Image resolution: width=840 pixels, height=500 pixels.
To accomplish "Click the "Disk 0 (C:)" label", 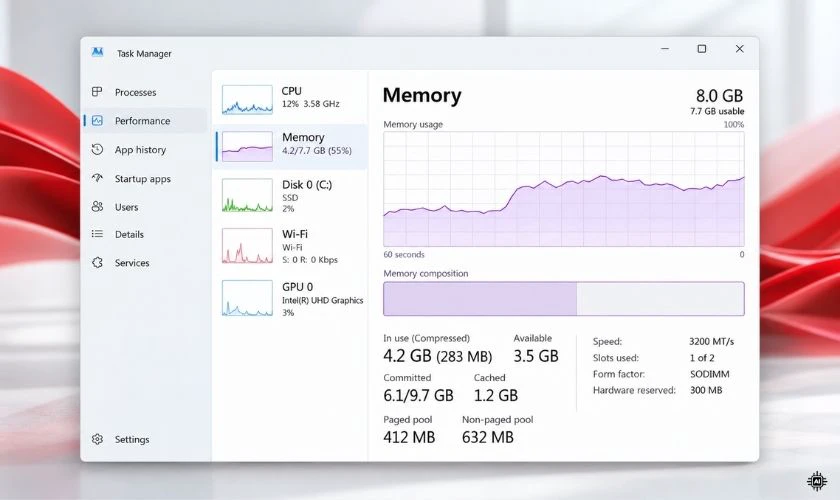I will click(x=307, y=184).
